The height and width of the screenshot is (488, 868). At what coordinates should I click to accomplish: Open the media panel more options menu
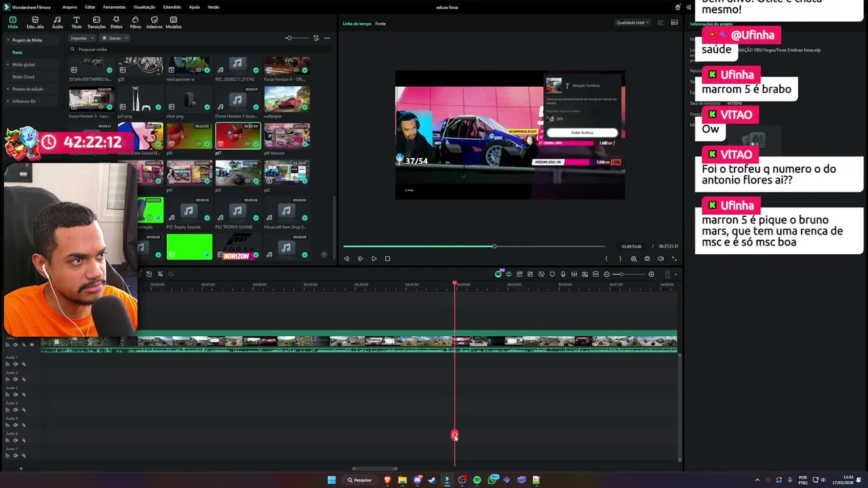327,38
